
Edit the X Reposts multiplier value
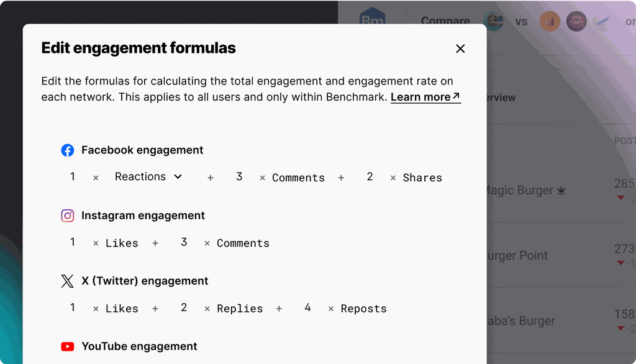(x=307, y=308)
